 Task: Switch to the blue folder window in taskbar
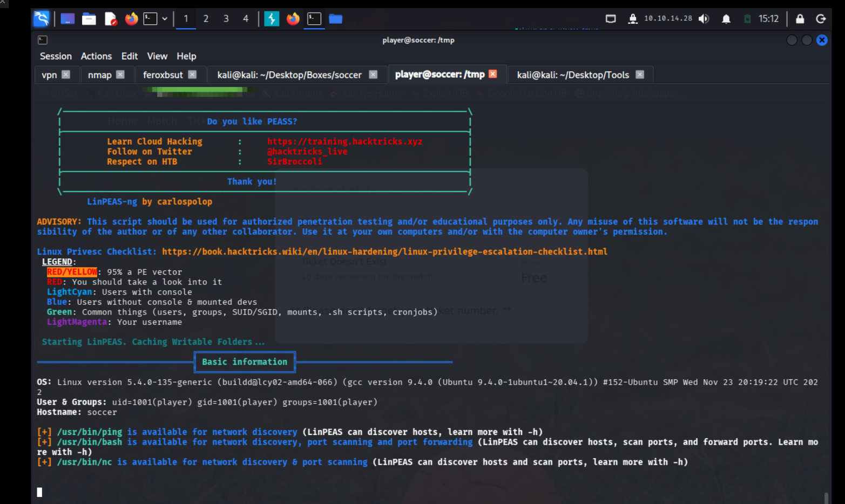335,19
